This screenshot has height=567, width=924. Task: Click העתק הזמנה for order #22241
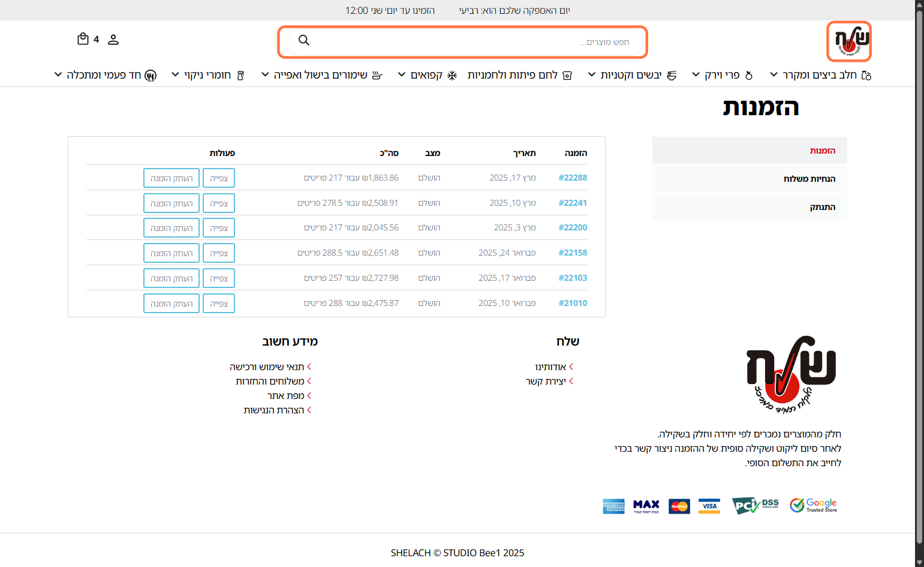point(171,203)
